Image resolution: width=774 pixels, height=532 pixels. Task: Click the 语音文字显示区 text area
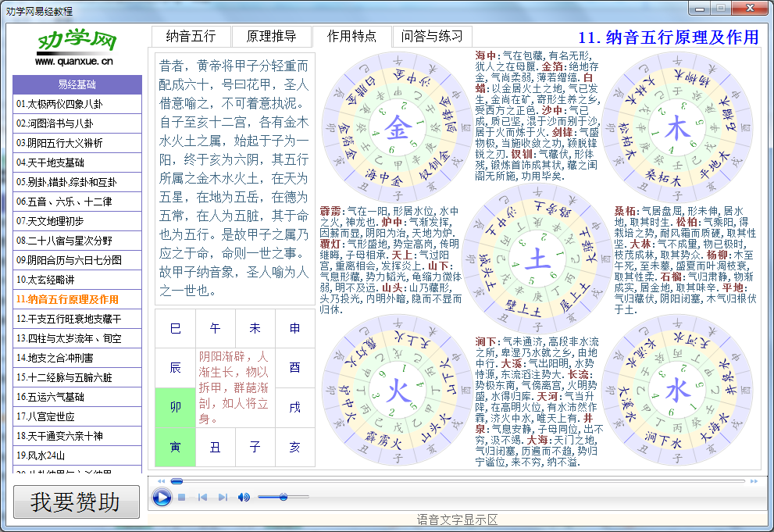click(457, 519)
